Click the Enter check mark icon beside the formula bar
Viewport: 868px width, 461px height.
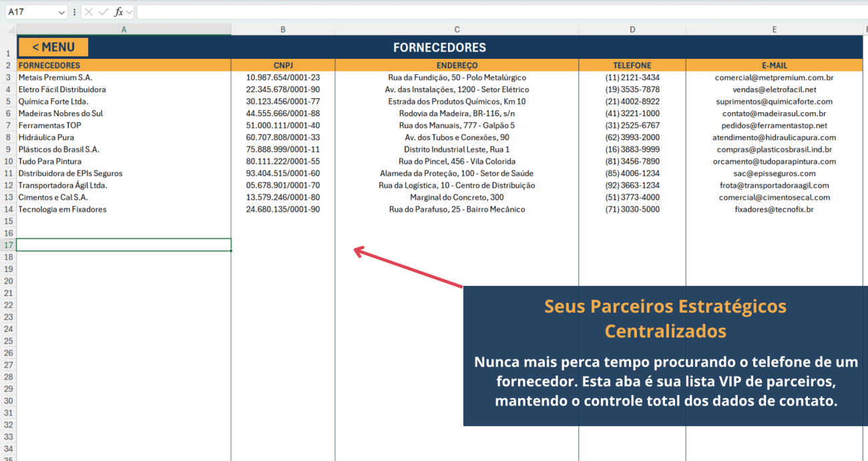tap(101, 11)
